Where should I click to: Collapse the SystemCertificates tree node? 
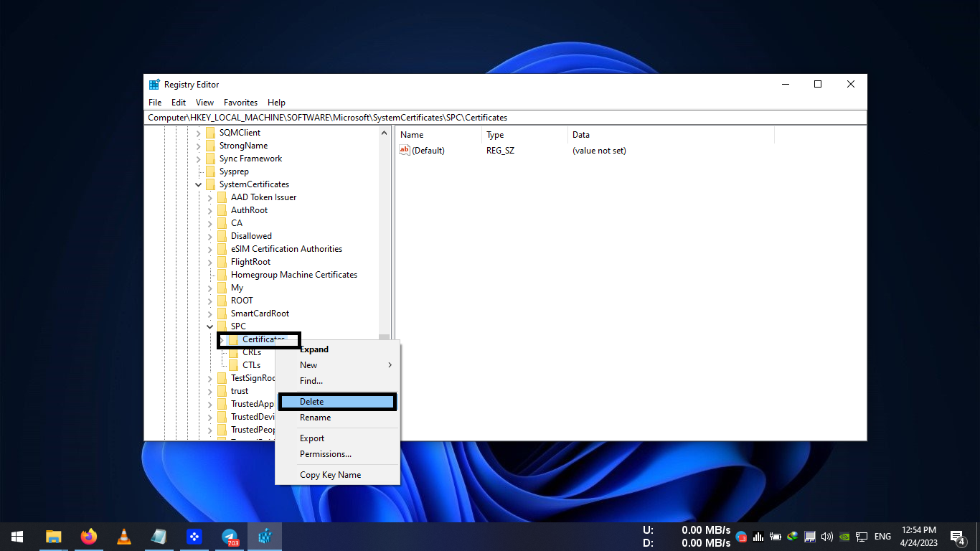click(199, 184)
